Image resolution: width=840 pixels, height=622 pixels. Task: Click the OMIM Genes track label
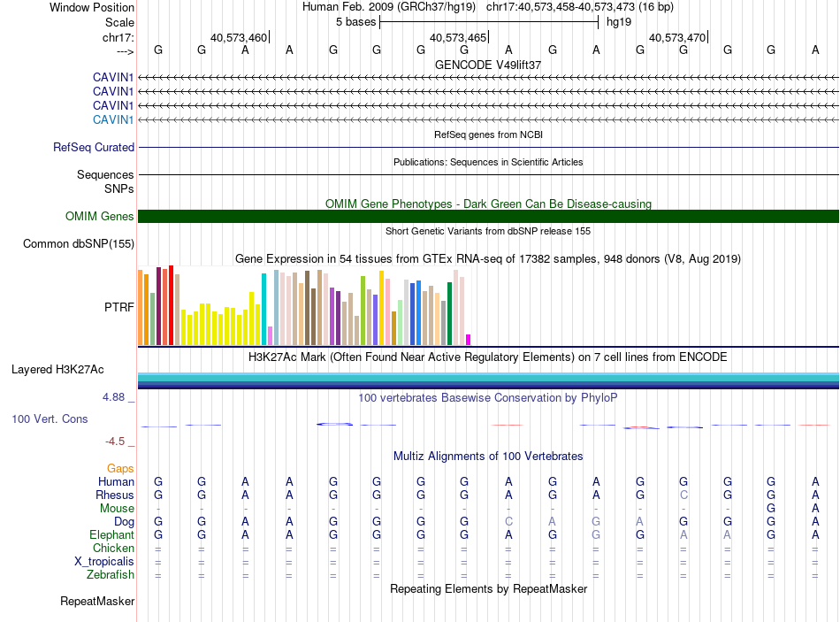99,216
